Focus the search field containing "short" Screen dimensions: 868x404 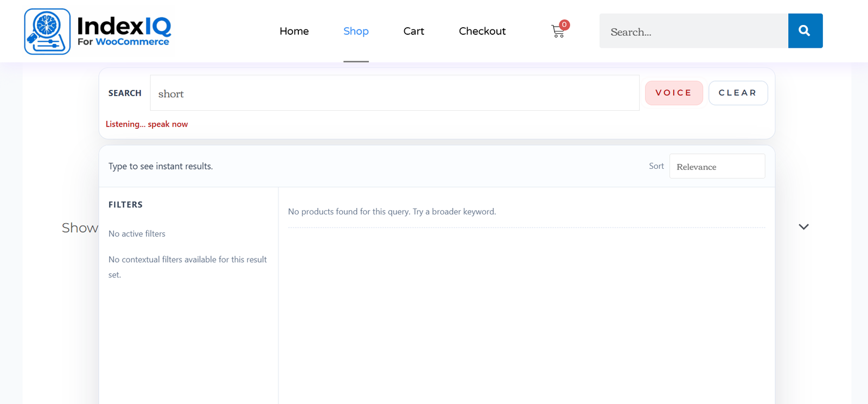tap(394, 93)
